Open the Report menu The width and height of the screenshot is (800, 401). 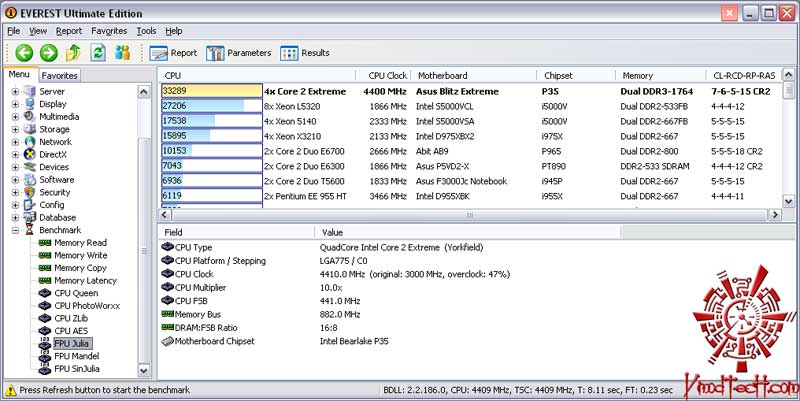69,31
